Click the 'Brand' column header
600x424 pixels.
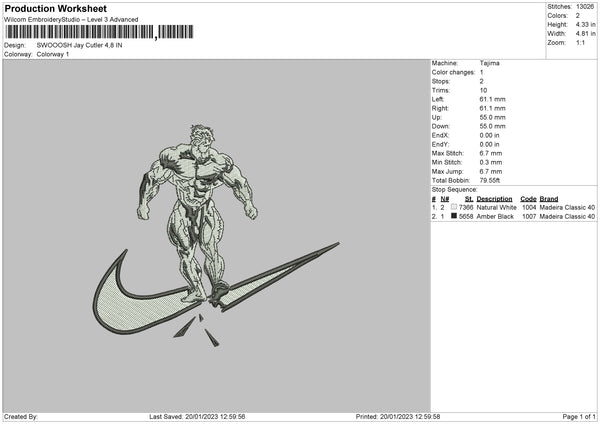click(x=549, y=199)
